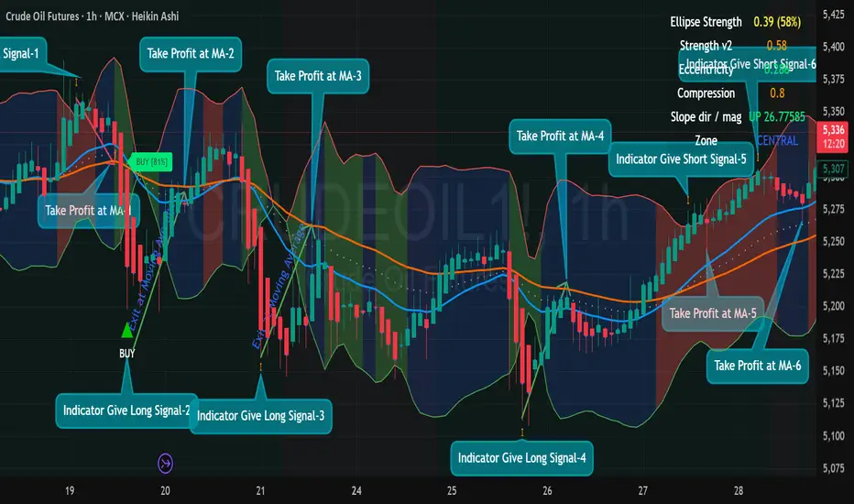Select the Take Profit at MA-5 callout
Image resolution: width=854 pixels, height=504 pixels.
coord(712,313)
